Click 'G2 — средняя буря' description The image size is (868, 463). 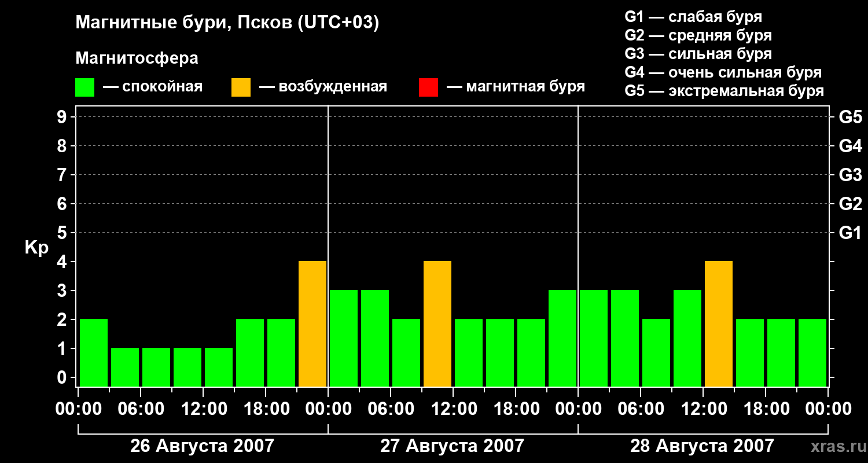pos(698,35)
